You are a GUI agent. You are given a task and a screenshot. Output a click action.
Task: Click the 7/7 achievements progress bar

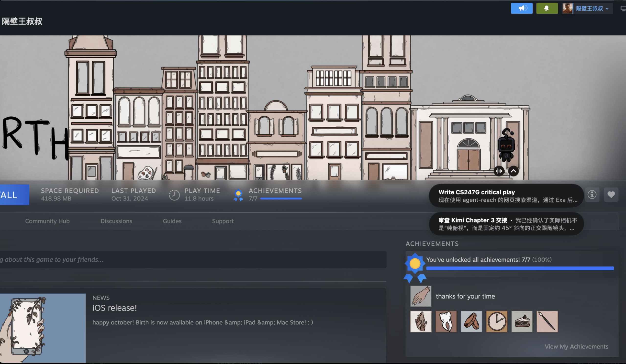click(x=281, y=199)
